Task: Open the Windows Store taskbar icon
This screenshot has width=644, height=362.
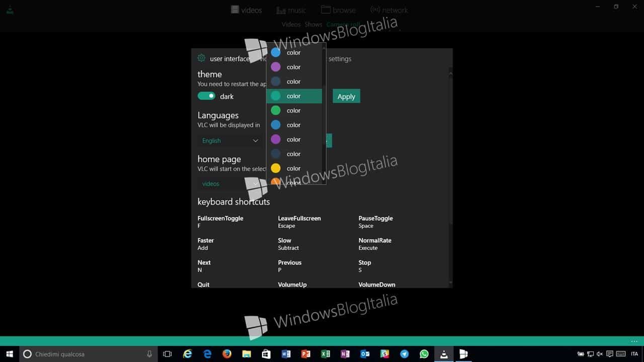Action: pos(266,354)
